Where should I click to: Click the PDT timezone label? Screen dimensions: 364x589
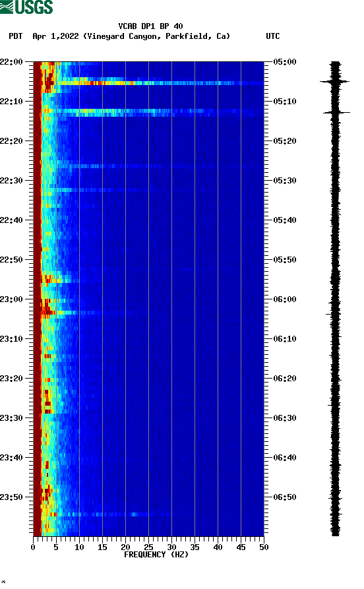point(15,36)
